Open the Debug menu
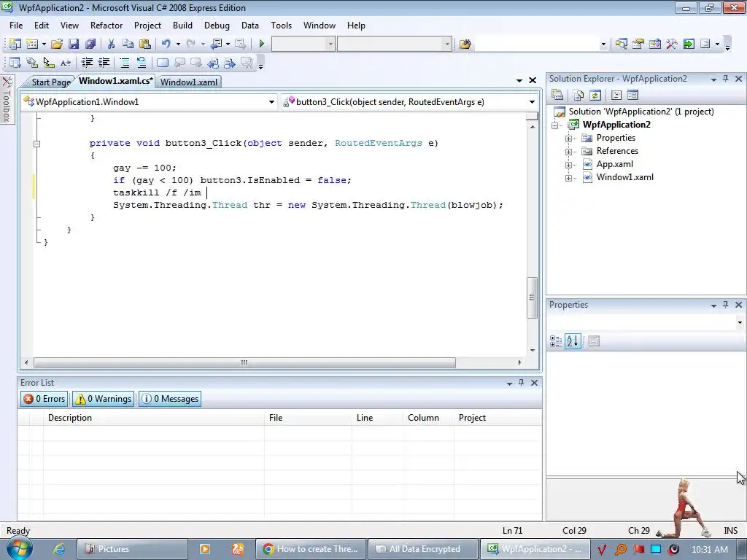 [x=217, y=26]
